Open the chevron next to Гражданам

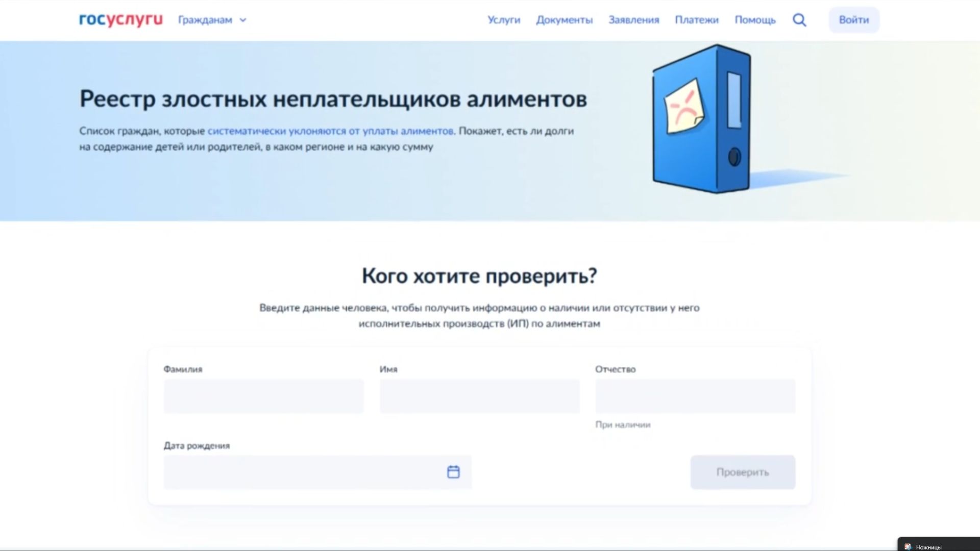coord(243,20)
